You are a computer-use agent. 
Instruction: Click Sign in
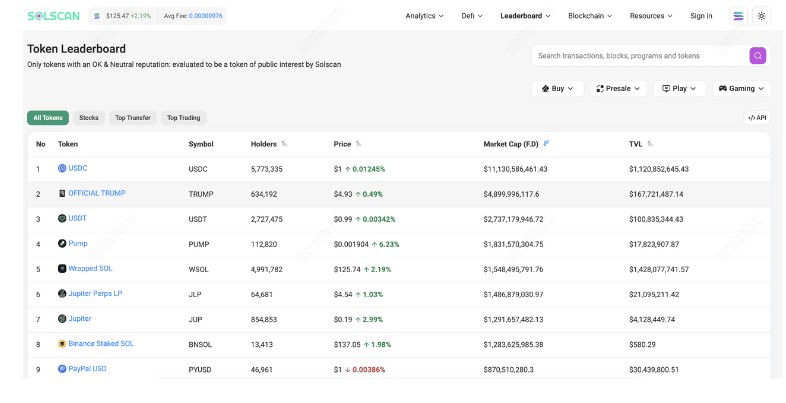click(x=701, y=16)
